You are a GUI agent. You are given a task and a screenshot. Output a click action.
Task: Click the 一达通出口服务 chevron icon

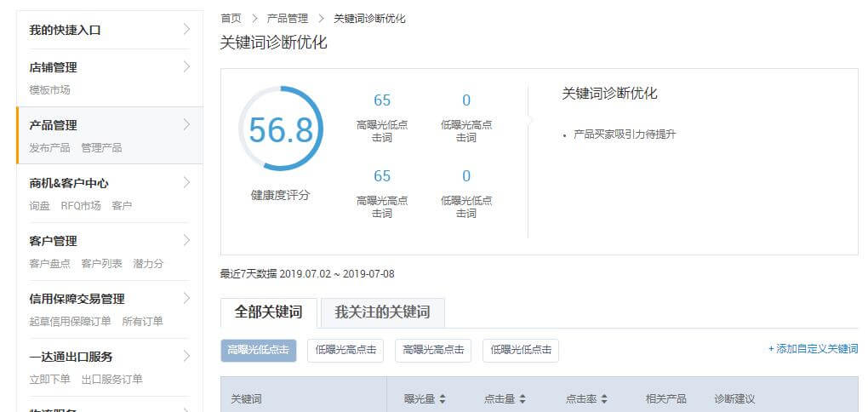[x=186, y=357]
